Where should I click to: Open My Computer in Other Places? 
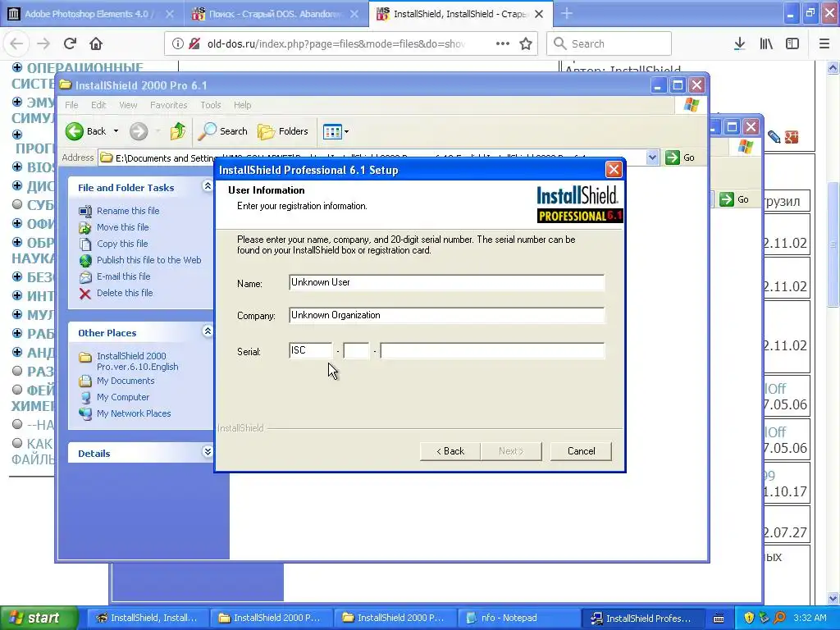click(x=123, y=397)
